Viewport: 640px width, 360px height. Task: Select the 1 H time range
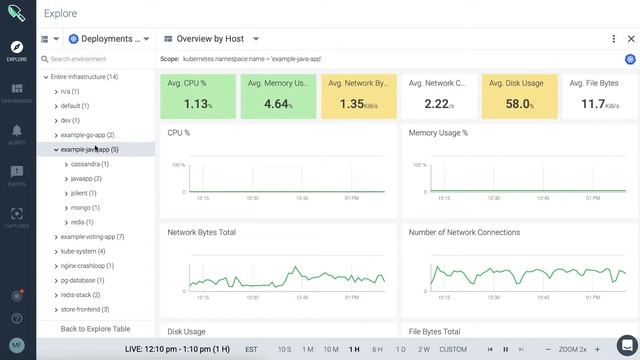354,349
